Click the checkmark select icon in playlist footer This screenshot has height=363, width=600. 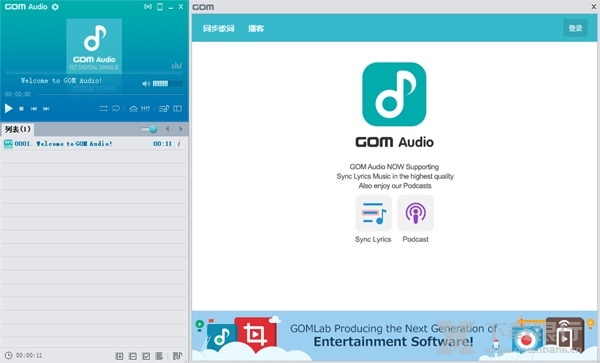[x=146, y=356]
